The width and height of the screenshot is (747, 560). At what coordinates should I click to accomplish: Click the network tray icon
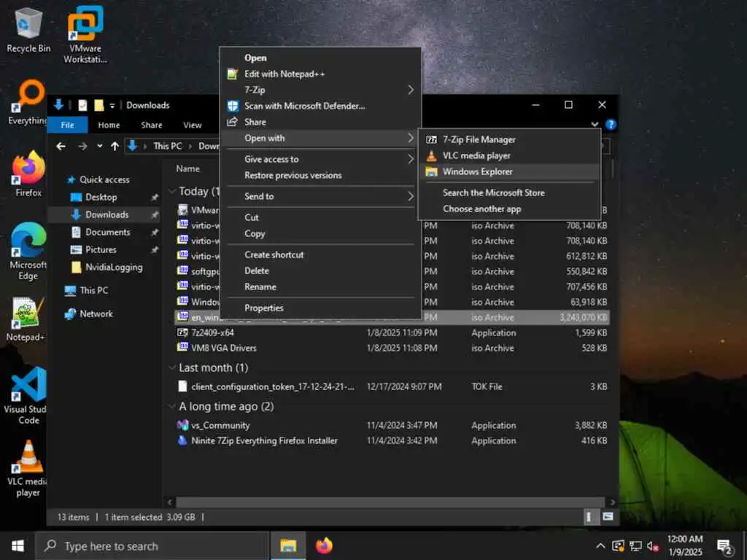(635, 546)
